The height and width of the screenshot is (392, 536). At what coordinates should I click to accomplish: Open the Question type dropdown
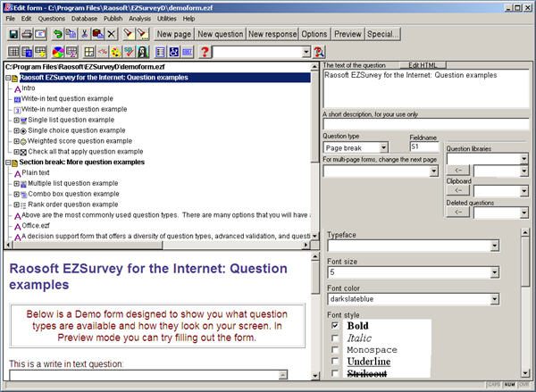coord(383,147)
